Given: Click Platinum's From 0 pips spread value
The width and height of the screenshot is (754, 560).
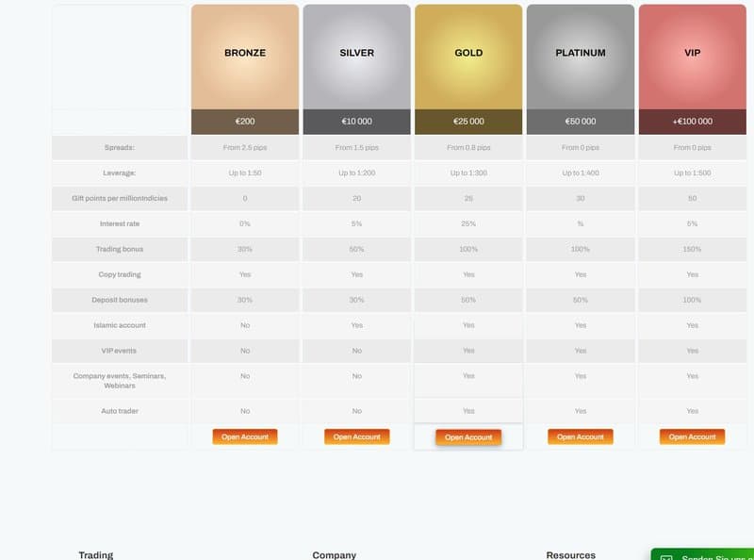Looking at the screenshot, I should click(581, 148).
